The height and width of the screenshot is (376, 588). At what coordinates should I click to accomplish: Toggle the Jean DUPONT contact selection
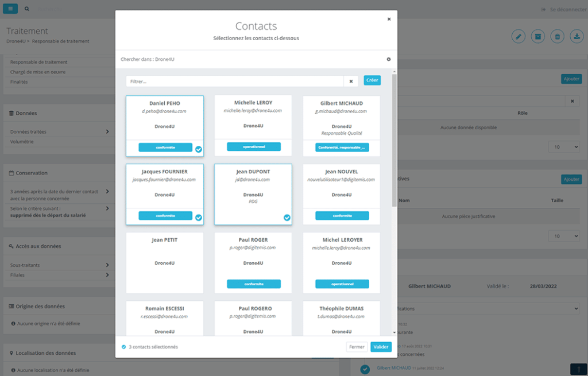click(287, 218)
